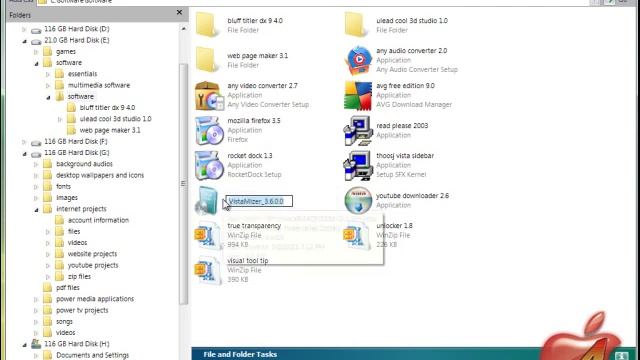Select power media applications folder
This screenshot has width=640, height=360.
[95, 299]
